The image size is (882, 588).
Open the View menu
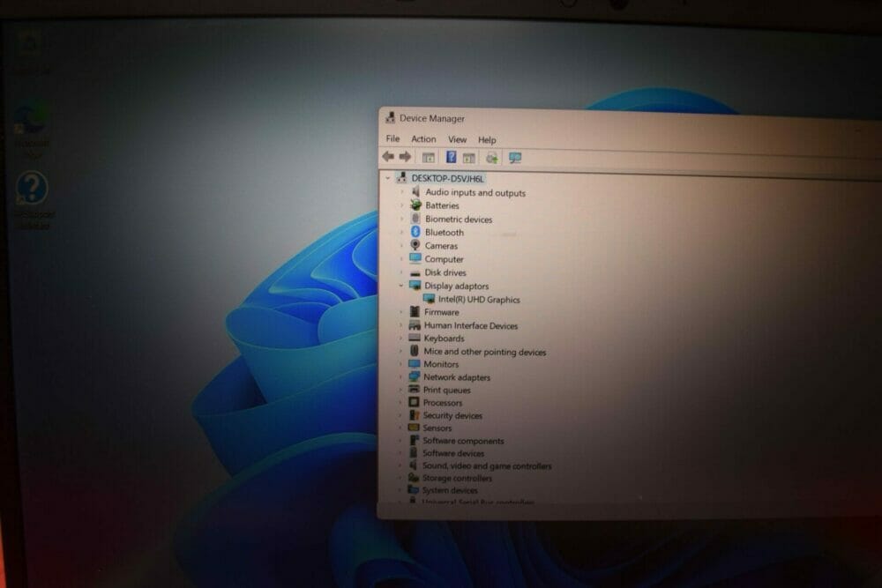pos(457,139)
